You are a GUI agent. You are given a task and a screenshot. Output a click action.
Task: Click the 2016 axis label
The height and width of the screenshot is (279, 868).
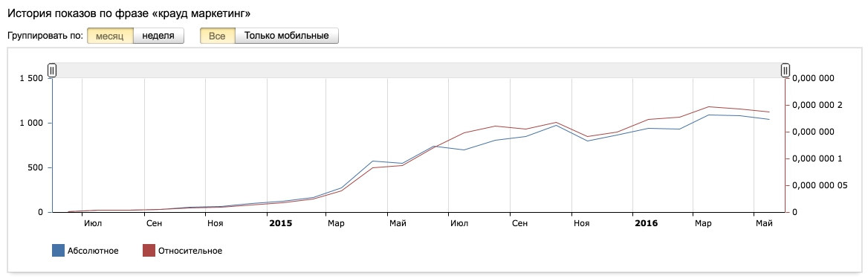646,223
